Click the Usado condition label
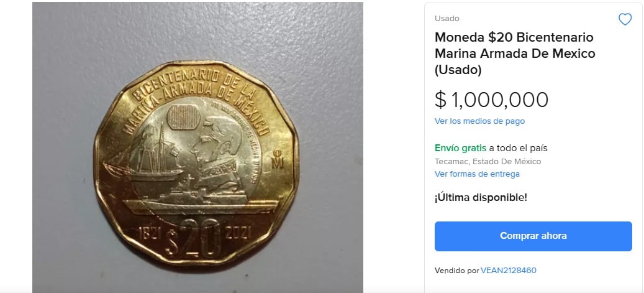Viewport: 644px width, 293px height. point(447,19)
